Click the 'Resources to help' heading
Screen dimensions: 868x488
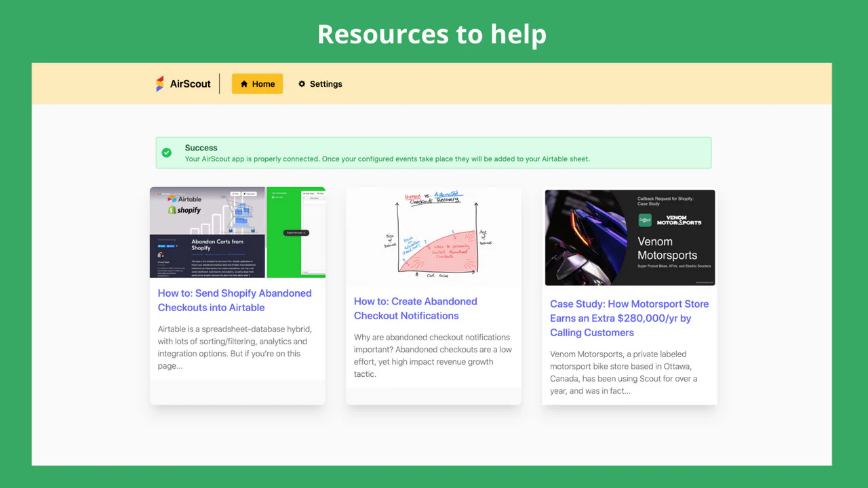click(432, 34)
